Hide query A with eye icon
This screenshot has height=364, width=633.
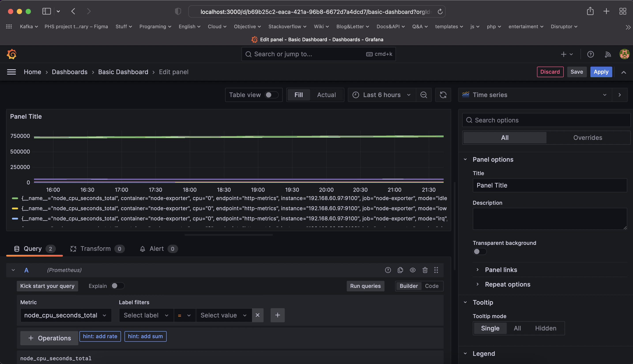coord(413,270)
